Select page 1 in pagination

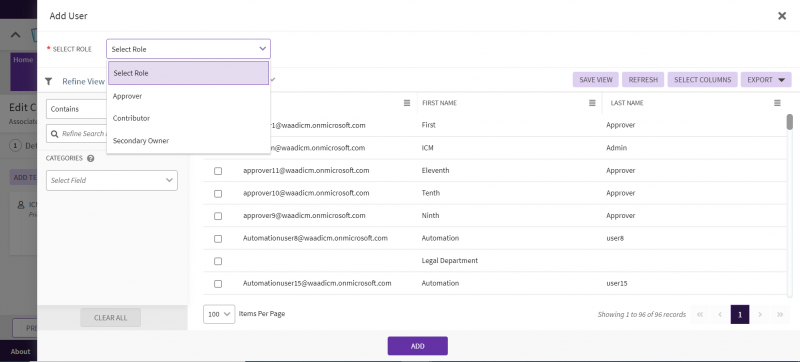coord(740,315)
